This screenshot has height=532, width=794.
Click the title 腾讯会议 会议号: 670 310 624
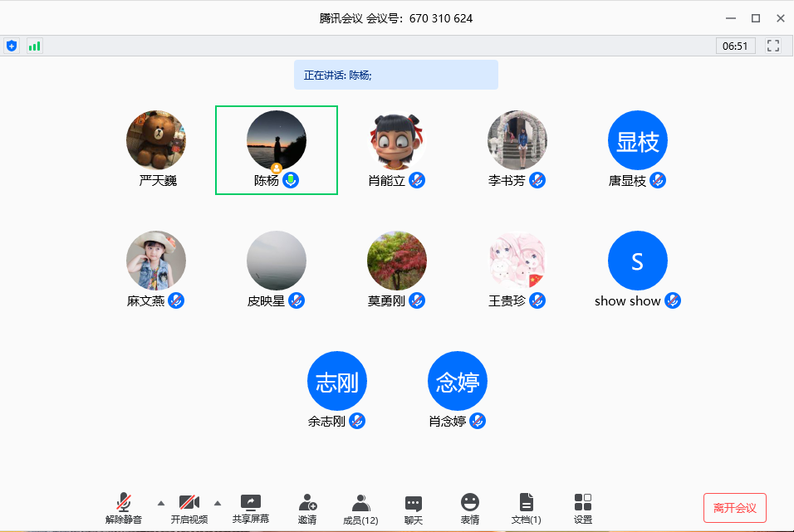click(x=396, y=18)
